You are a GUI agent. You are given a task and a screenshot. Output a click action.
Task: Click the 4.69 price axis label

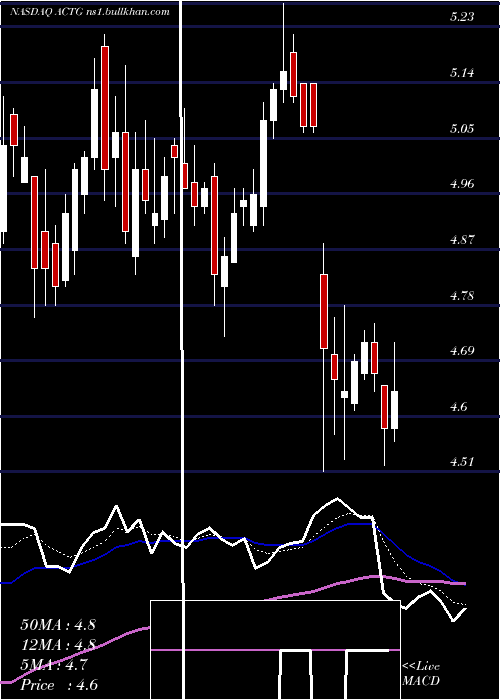(x=462, y=350)
